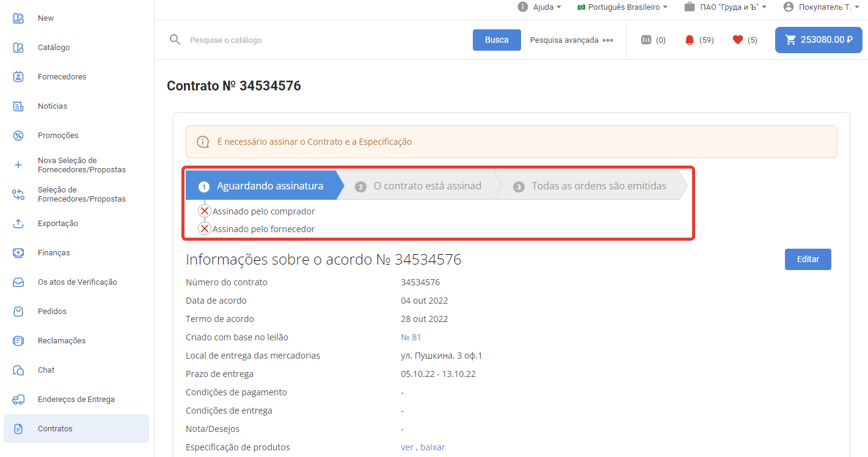
Task: Open favorites heart icon (5)
Action: [737, 40]
